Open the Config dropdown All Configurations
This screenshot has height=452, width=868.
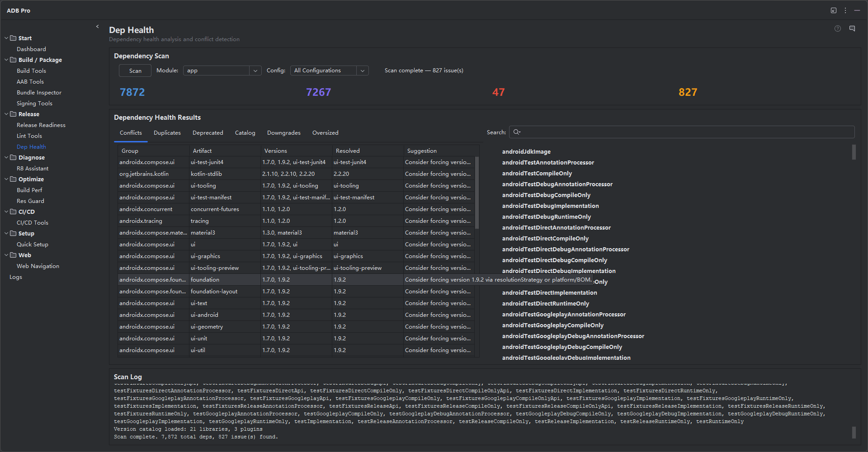(x=329, y=71)
